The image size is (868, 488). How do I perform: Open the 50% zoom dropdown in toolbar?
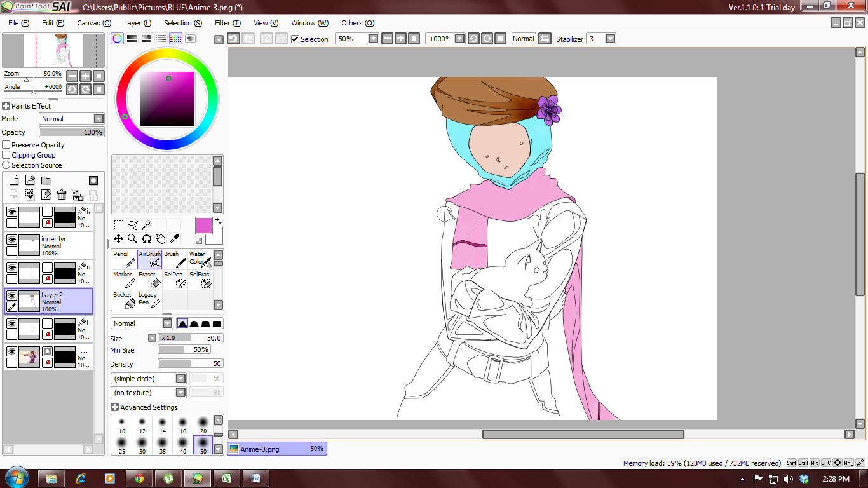tap(373, 39)
